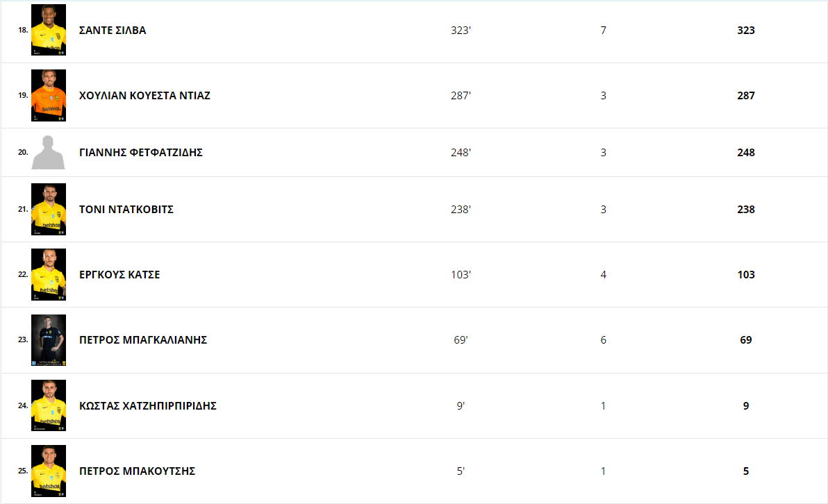828x504 pixels.
Task: Click the name ΠΕΤΡΟΣ ΜΠΑΚΟΥΤΣΗΣ
Action: pyautogui.click(x=138, y=471)
